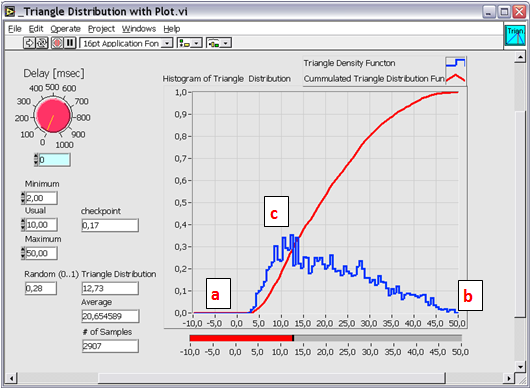Click the Delay [msec] label
Image resolution: width=531 pixels, height=390 pixels.
tap(54, 73)
